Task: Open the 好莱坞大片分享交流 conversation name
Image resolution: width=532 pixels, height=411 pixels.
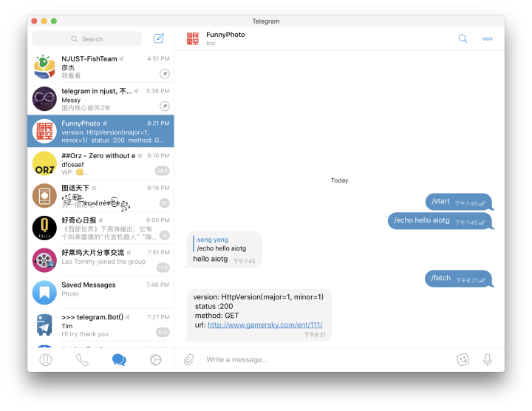Action: [x=92, y=253]
